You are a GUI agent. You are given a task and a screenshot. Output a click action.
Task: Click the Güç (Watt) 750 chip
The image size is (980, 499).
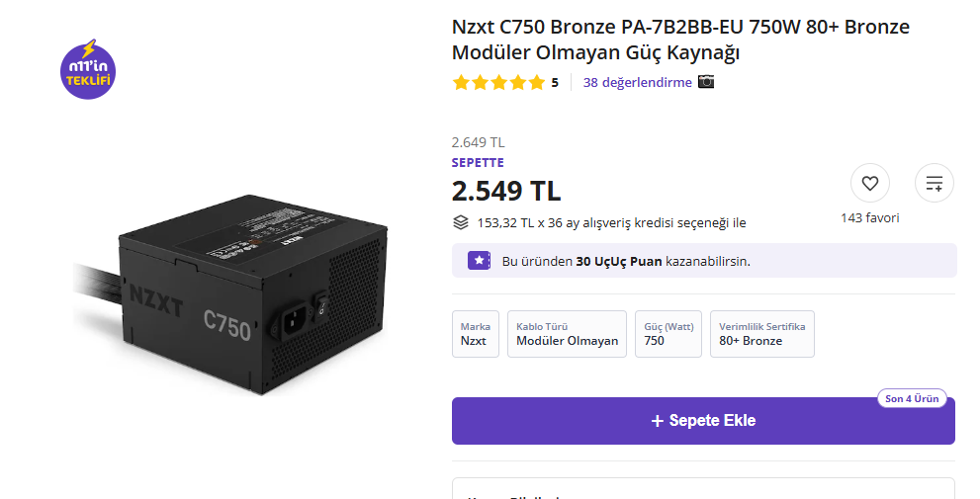668,334
